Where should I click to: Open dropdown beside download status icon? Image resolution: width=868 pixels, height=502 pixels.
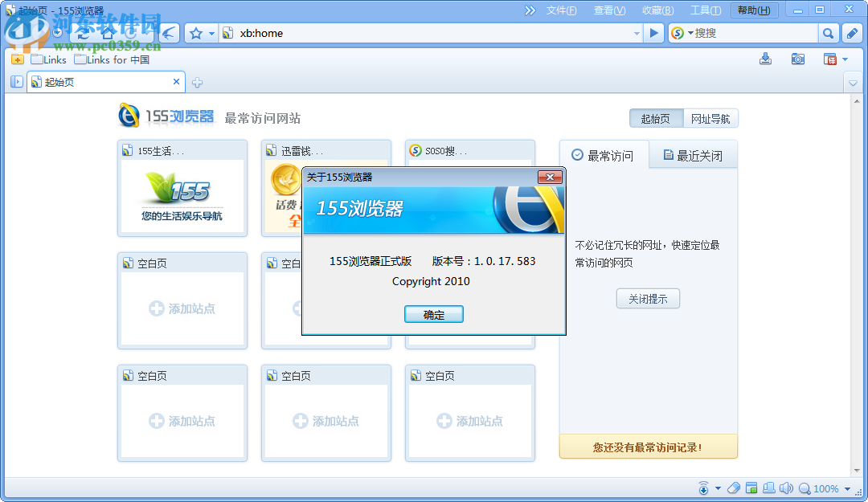[x=718, y=488]
